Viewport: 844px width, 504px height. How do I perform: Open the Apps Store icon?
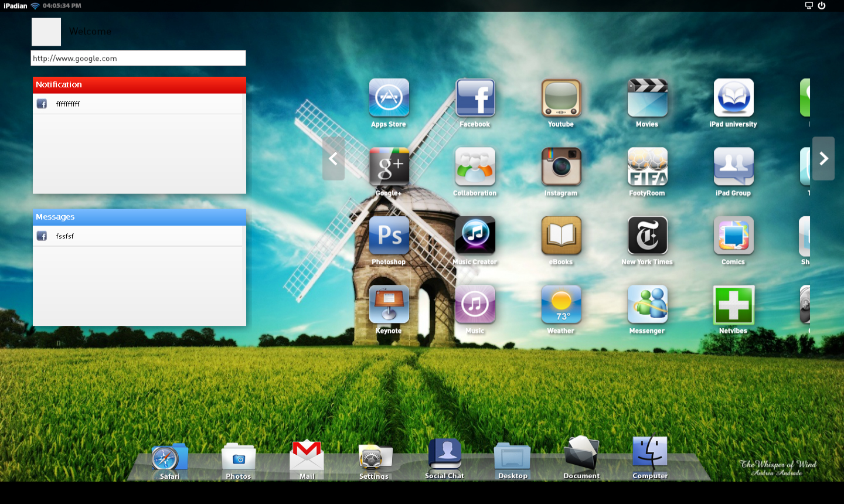(389, 98)
